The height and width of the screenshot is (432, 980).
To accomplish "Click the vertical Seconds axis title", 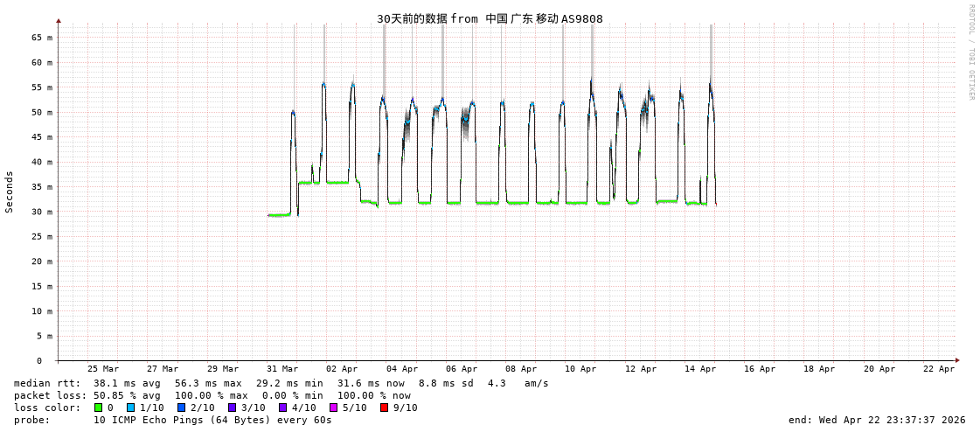I will [x=10, y=192].
